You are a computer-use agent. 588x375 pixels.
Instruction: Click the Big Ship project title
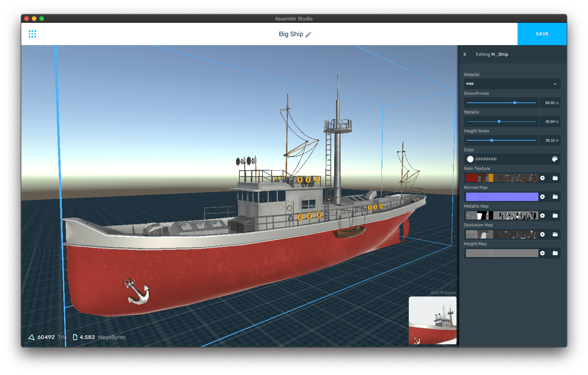[x=291, y=34]
